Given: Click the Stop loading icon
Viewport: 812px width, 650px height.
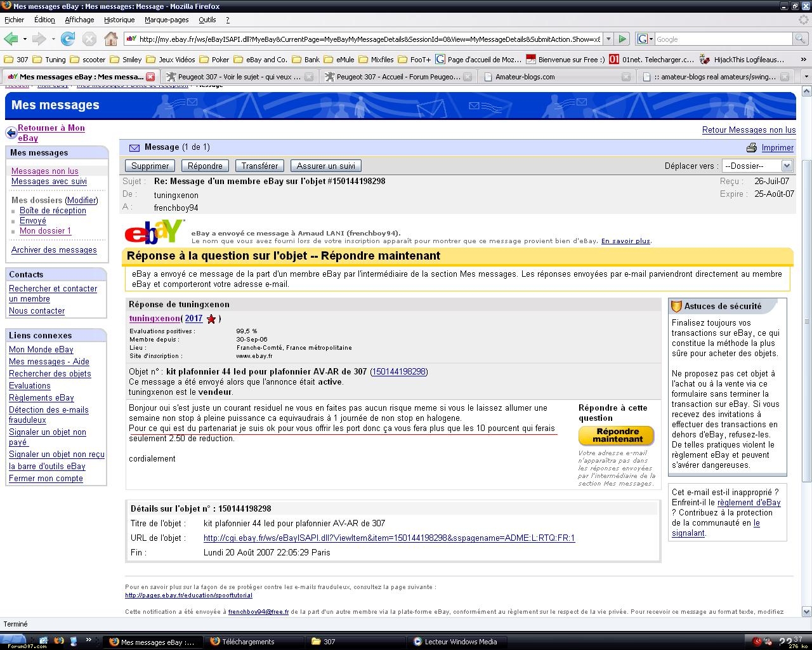Looking at the screenshot, I should point(89,39).
